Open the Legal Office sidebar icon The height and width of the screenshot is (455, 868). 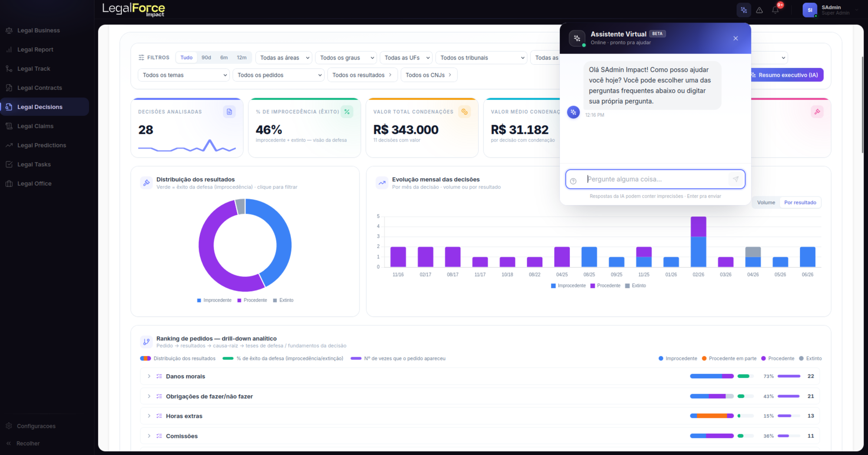(x=9, y=183)
